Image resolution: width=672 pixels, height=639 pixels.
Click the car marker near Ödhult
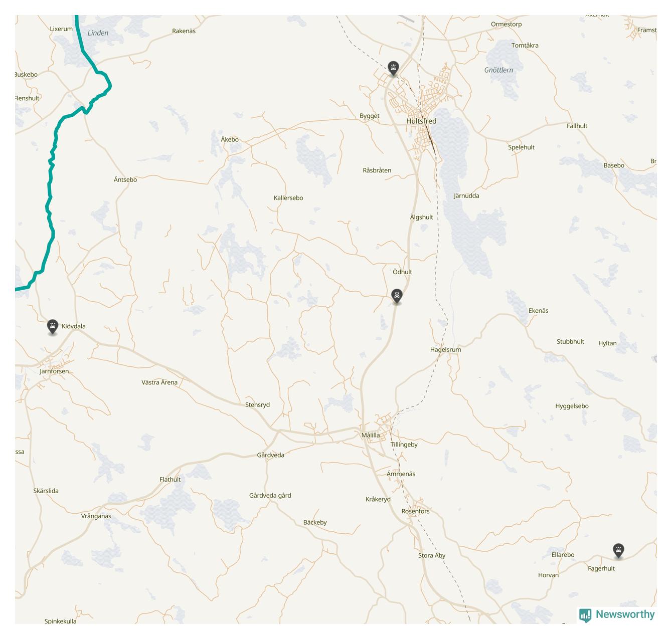coord(397,296)
